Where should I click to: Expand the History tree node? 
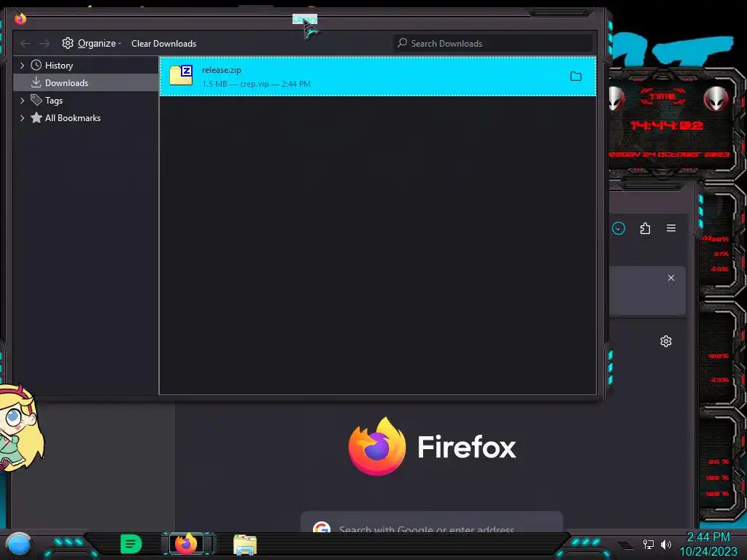point(22,65)
